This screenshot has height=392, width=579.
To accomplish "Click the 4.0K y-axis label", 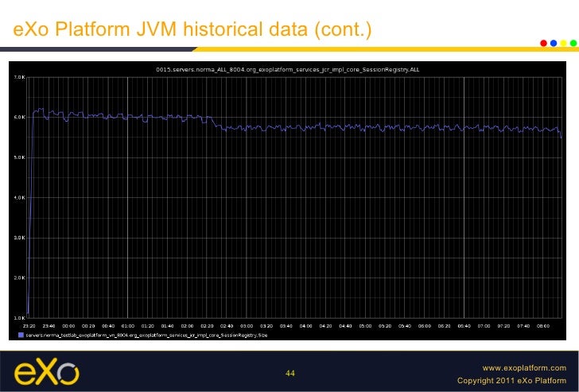I will pyautogui.click(x=20, y=198).
